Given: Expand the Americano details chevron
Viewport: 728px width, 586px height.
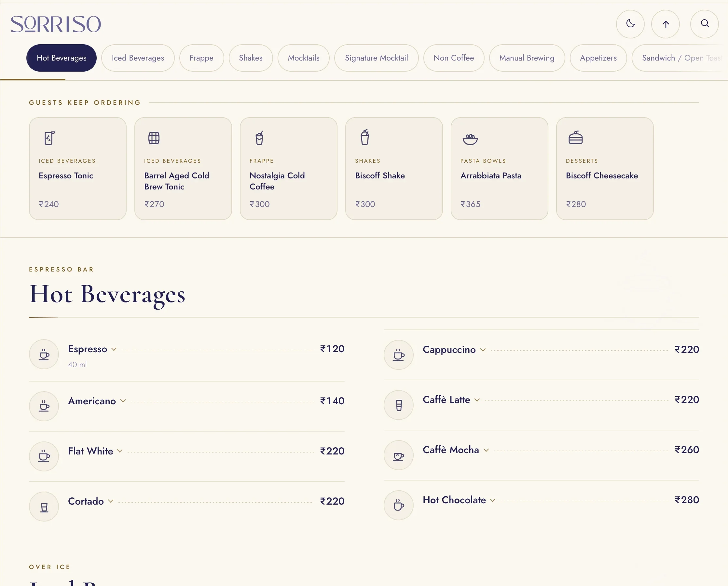Looking at the screenshot, I should 123,401.
